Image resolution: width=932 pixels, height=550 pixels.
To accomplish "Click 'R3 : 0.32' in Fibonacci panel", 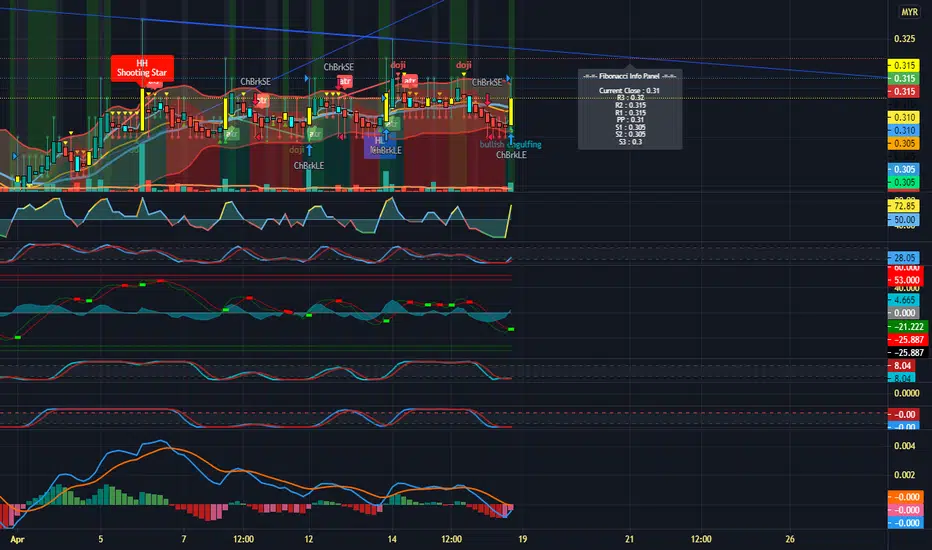I will tap(629, 98).
